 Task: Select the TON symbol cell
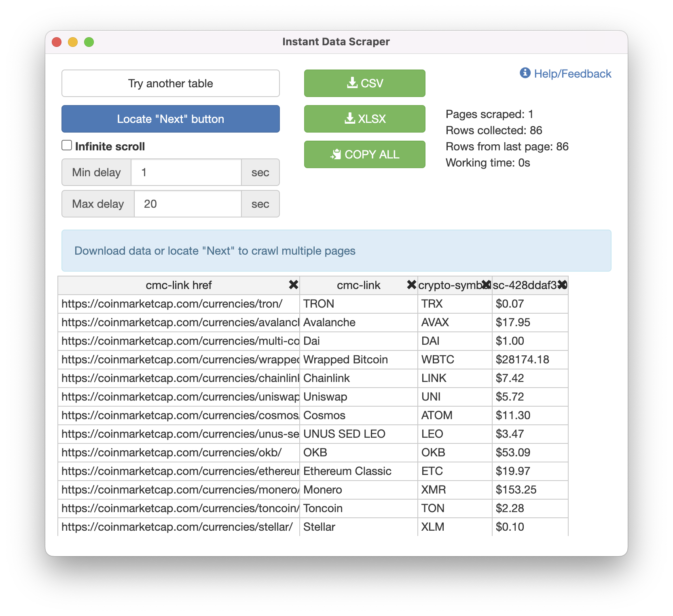455,508
